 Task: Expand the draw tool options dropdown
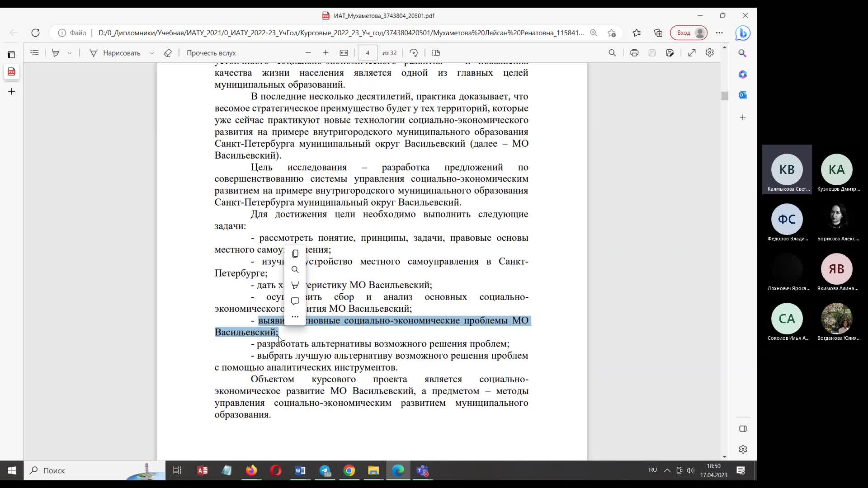[x=152, y=53]
